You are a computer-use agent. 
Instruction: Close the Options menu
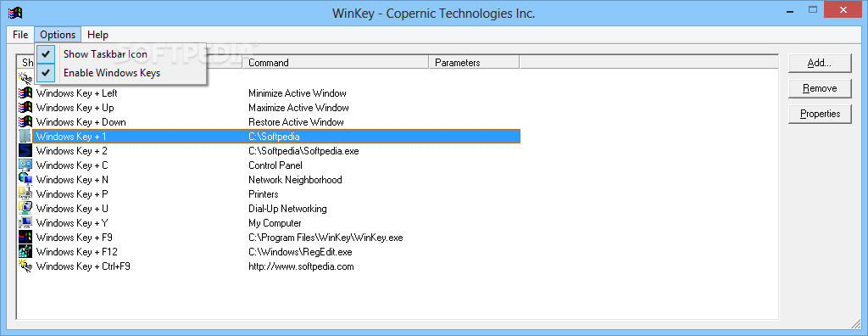(x=58, y=35)
